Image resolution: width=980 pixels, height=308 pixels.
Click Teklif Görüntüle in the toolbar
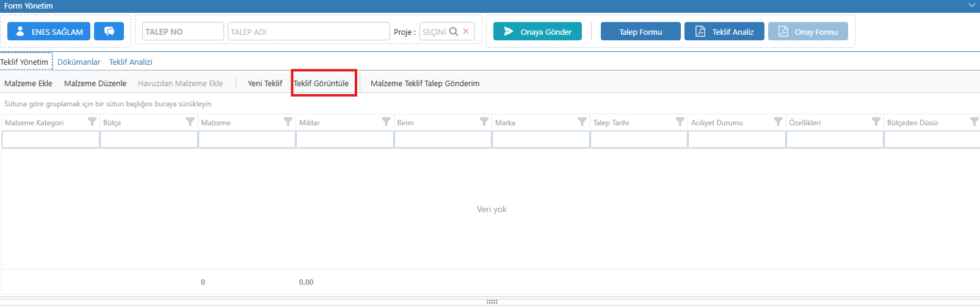click(x=321, y=83)
